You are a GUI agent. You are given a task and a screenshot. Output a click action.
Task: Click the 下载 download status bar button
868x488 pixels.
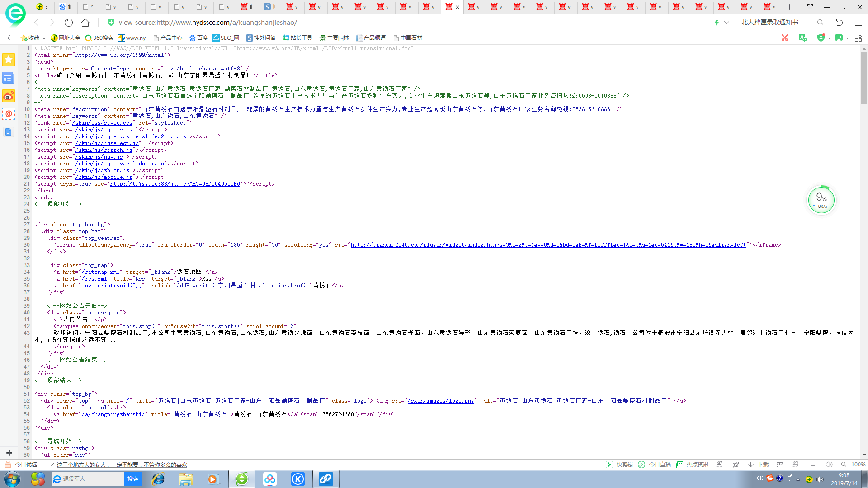click(x=758, y=465)
